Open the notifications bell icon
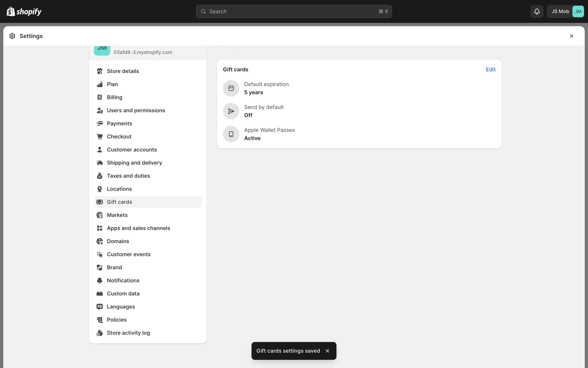The image size is (588, 368). click(x=537, y=11)
